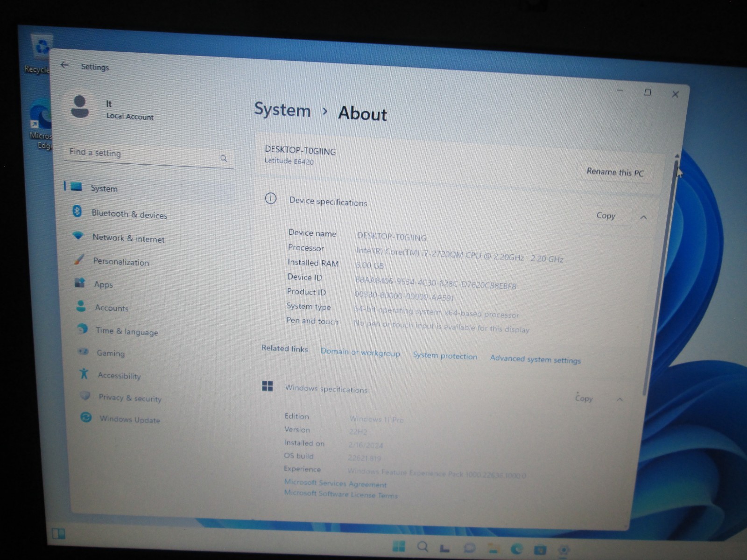Click the Device ID value text
The image size is (747, 560).
(x=436, y=283)
